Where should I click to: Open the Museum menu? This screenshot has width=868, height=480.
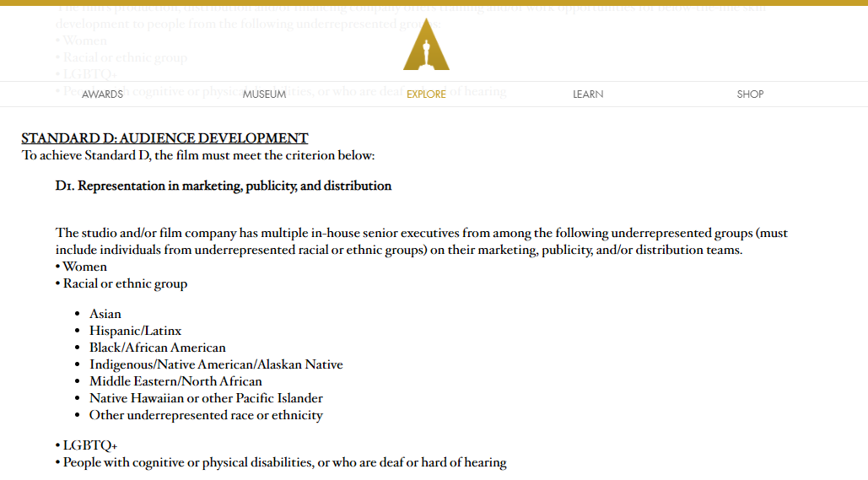(x=264, y=94)
